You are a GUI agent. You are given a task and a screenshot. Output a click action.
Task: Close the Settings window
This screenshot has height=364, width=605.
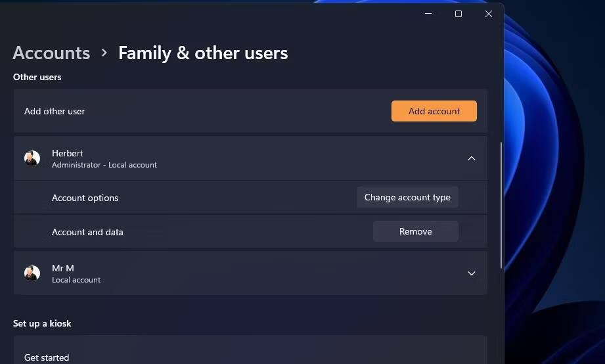489,14
